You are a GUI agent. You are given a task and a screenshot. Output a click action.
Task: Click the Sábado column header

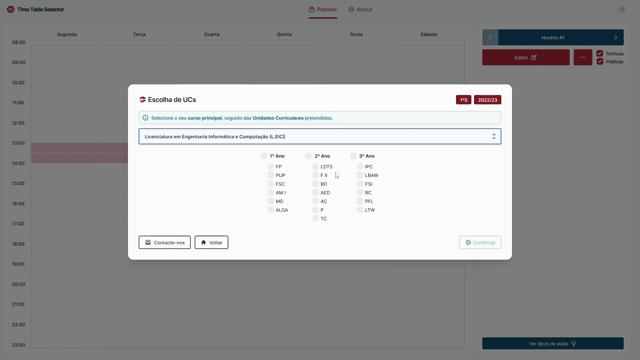(x=429, y=34)
